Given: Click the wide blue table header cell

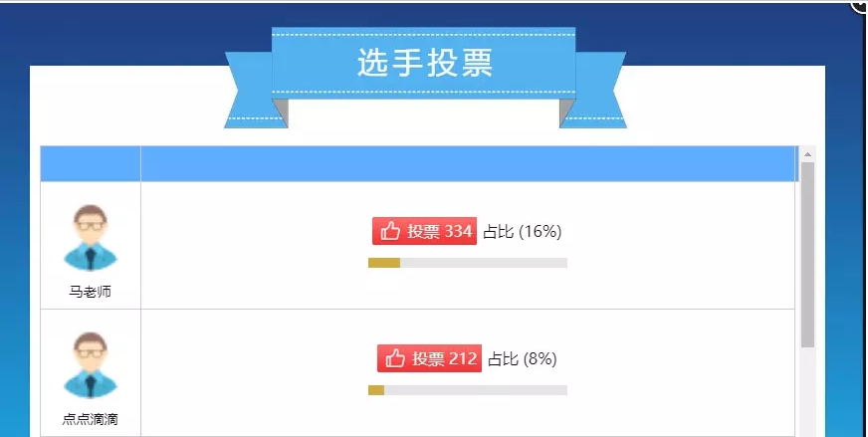Looking at the screenshot, I should pyautogui.click(x=468, y=164).
